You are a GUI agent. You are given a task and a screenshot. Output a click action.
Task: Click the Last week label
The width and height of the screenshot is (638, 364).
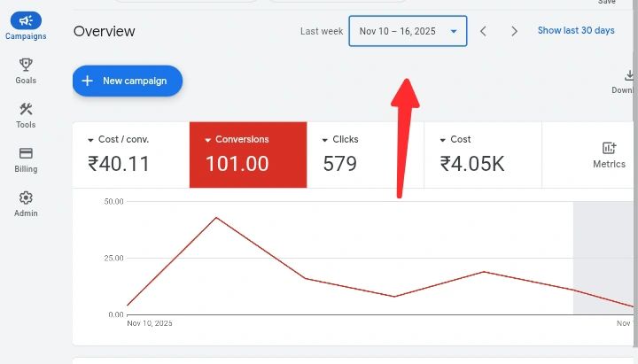coord(322,31)
